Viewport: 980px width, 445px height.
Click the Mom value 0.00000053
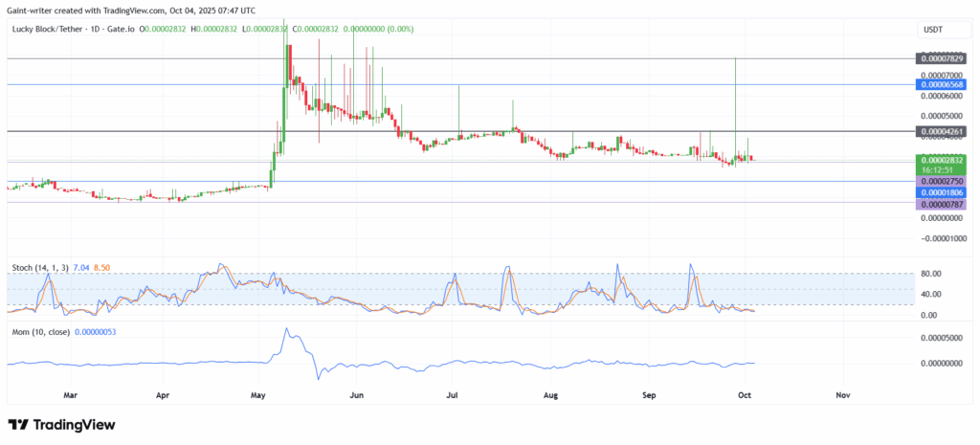[x=95, y=332]
